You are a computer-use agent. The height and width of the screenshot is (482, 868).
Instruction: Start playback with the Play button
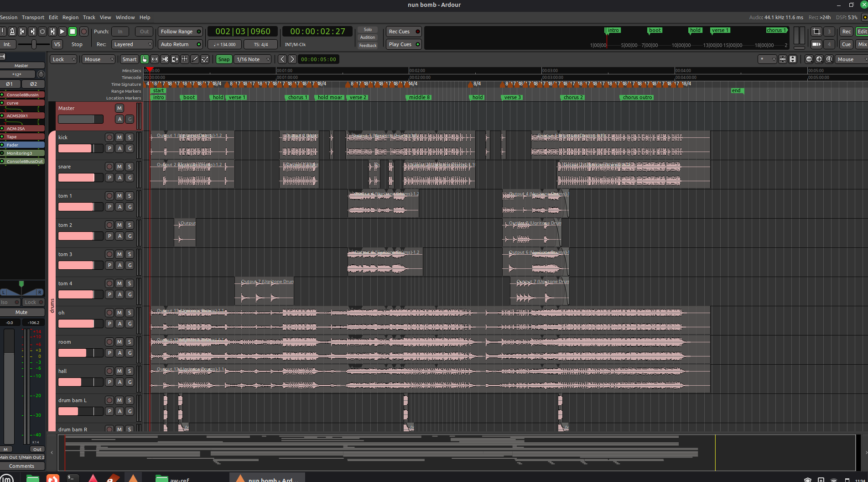[62, 31]
